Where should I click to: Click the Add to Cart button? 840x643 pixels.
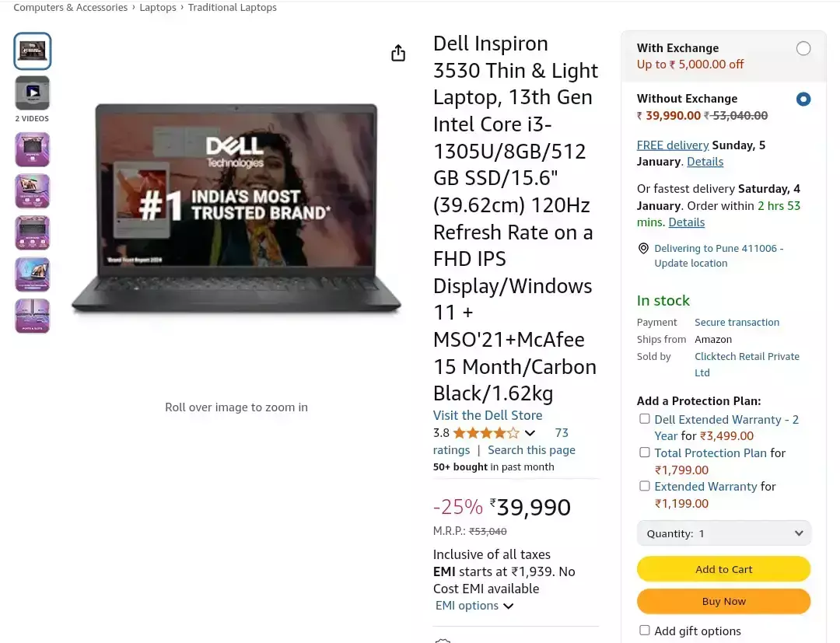(724, 569)
